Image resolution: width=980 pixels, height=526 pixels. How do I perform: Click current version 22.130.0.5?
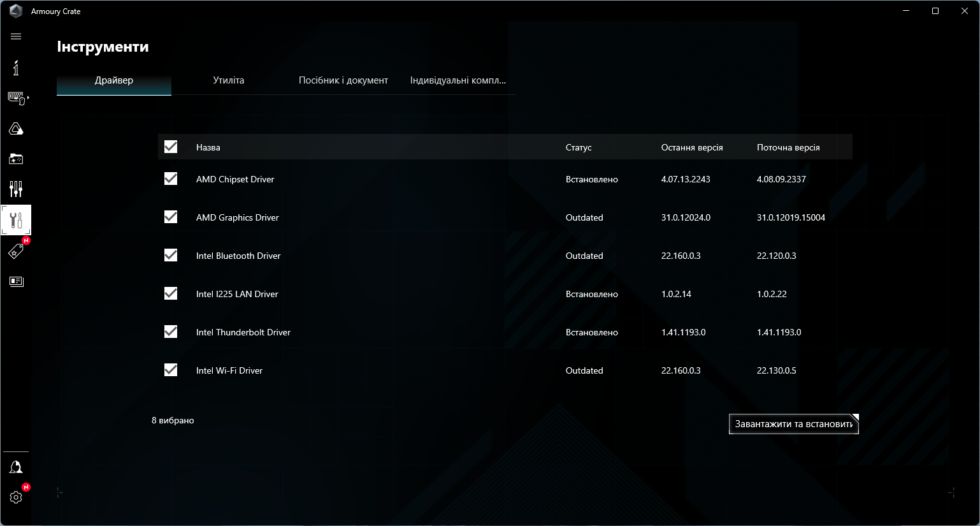coord(777,370)
